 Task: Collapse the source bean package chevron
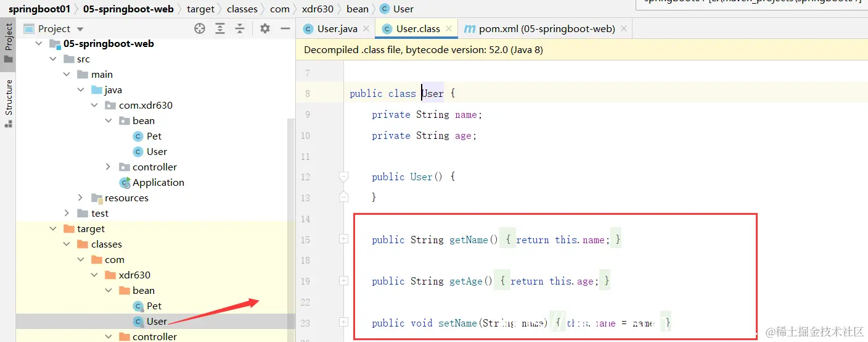[x=108, y=121]
